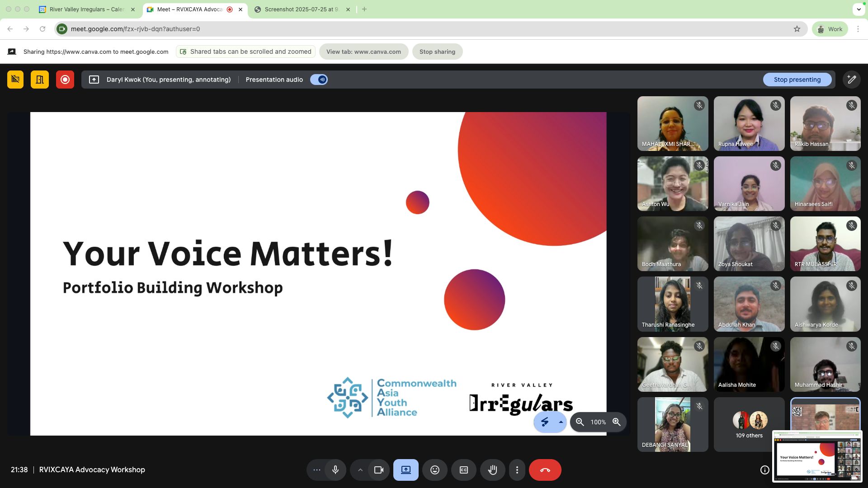Open the Work profile chip
868x488 pixels.
(830, 29)
